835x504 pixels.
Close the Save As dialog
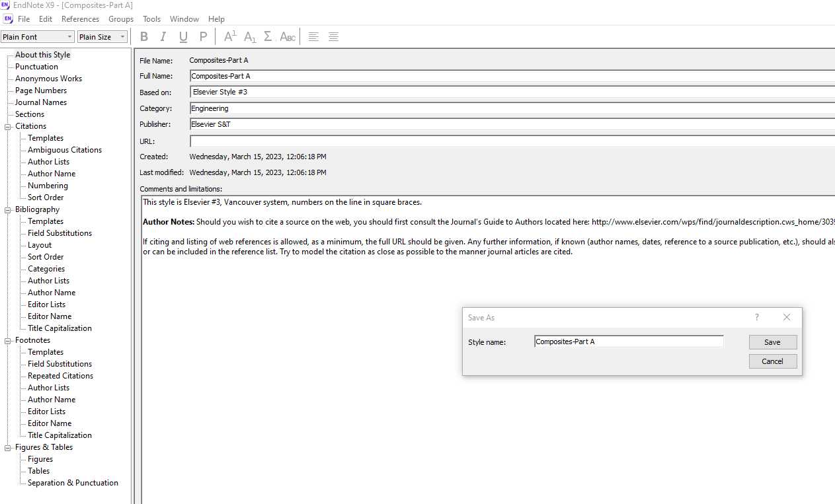[x=787, y=318]
